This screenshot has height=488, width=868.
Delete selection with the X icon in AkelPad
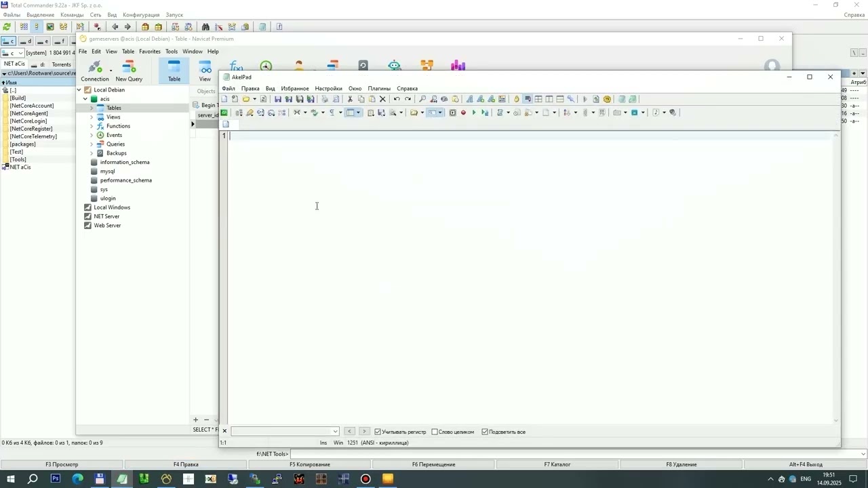click(x=382, y=99)
